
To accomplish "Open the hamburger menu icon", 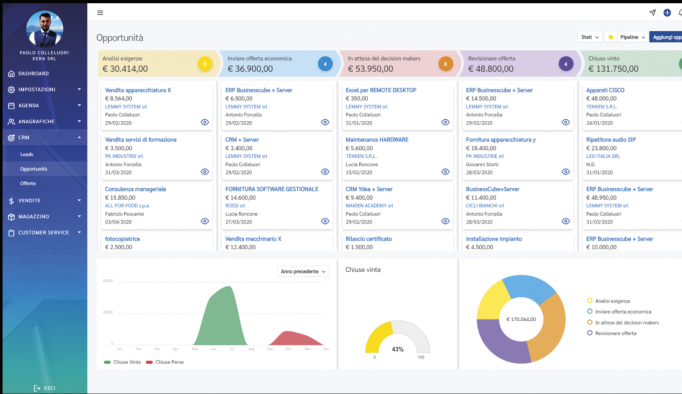I will (x=100, y=13).
